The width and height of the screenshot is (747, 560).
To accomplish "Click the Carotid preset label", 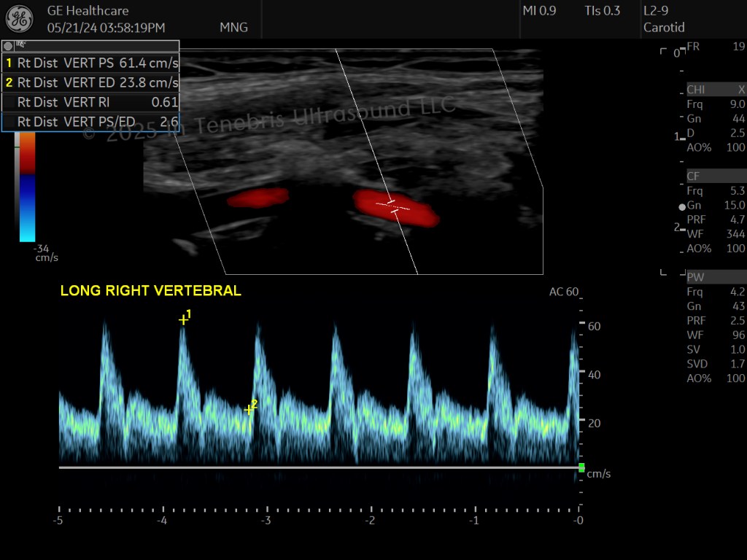I will (x=664, y=28).
